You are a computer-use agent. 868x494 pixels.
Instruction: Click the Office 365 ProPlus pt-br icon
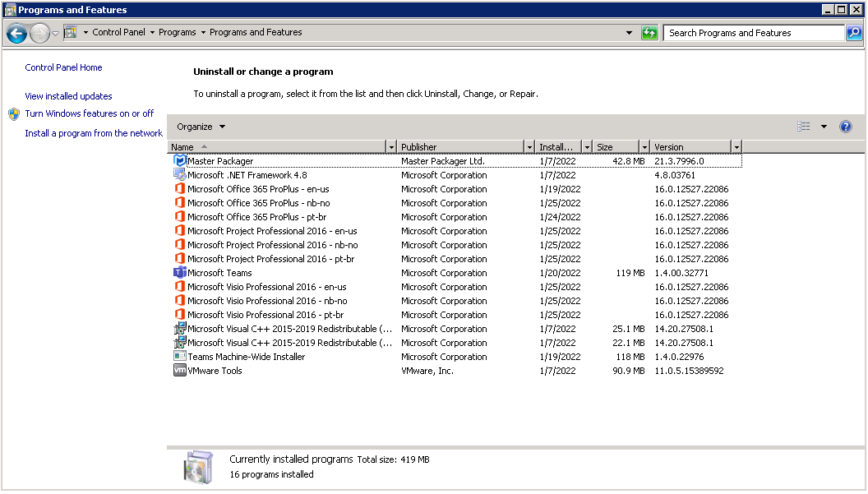(x=181, y=216)
